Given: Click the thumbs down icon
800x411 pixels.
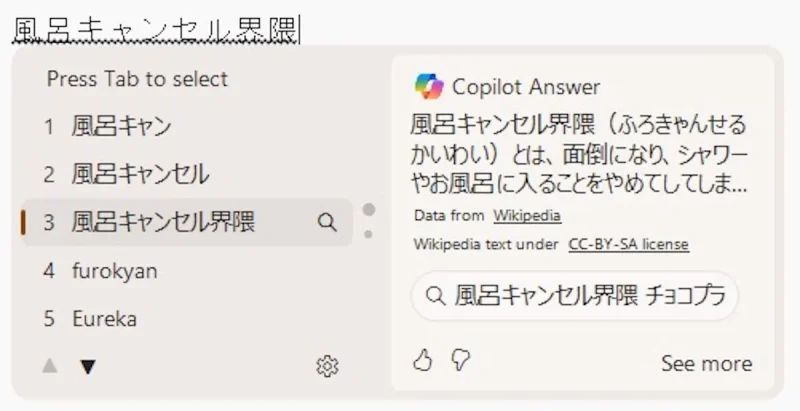Looking at the screenshot, I should point(460,361).
